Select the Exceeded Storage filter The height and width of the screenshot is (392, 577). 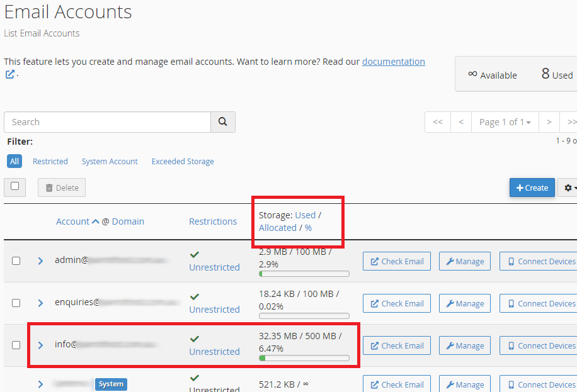(x=183, y=162)
